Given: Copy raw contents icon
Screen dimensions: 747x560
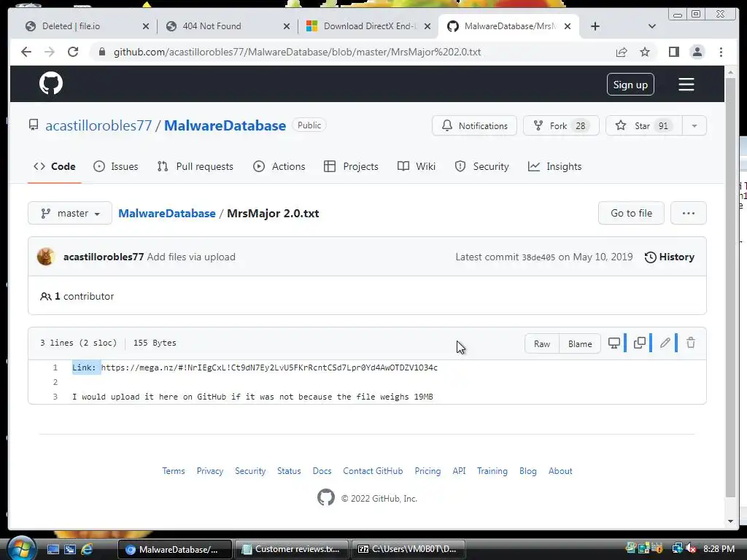Looking at the screenshot, I should pyautogui.click(x=640, y=343).
